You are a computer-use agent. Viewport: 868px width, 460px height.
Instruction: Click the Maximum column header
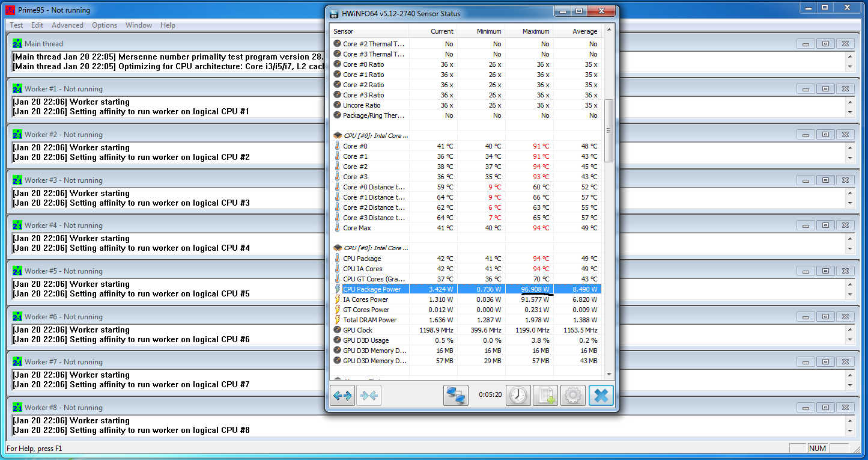pyautogui.click(x=529, y=31)
